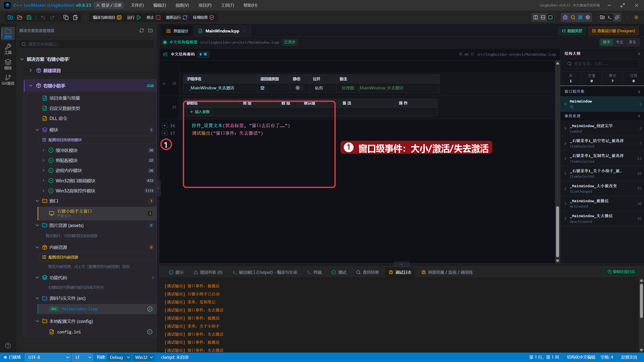Click the copy icon in top toolbar
The height and width of the screenshot is (362, 644).
point(66,17)
